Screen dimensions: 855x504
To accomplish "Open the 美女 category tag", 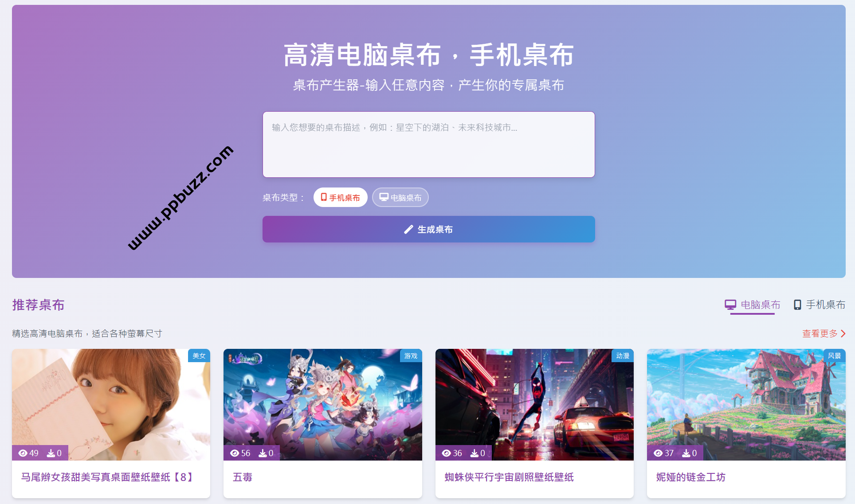I will pos(199,356).
